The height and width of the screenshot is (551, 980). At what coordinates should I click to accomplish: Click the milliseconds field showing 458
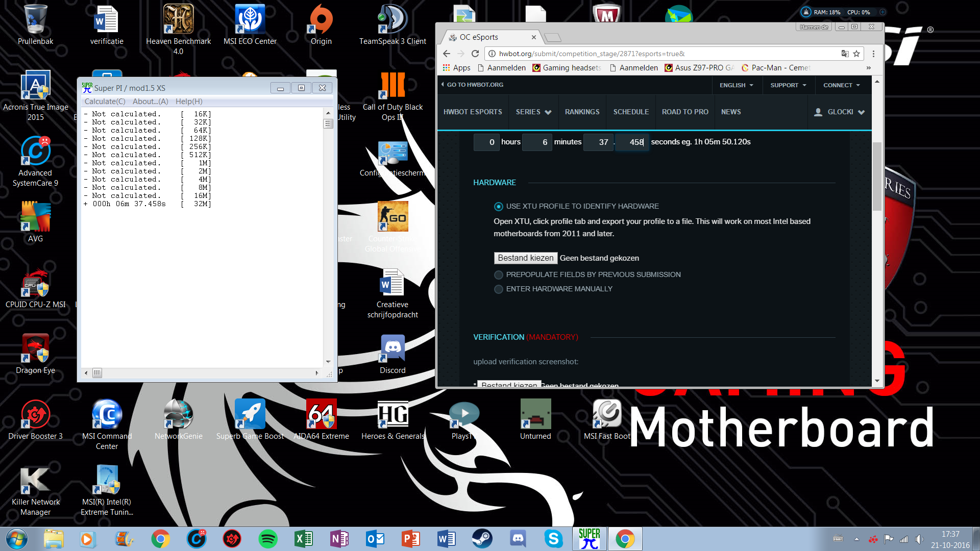click(632, 142)
